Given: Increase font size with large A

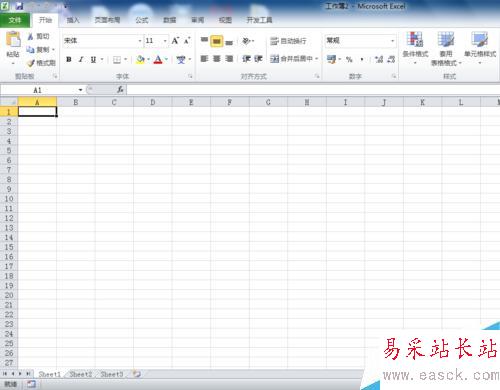Looking at the screenshot, I should pyautogui.click(x=175, y=41).
